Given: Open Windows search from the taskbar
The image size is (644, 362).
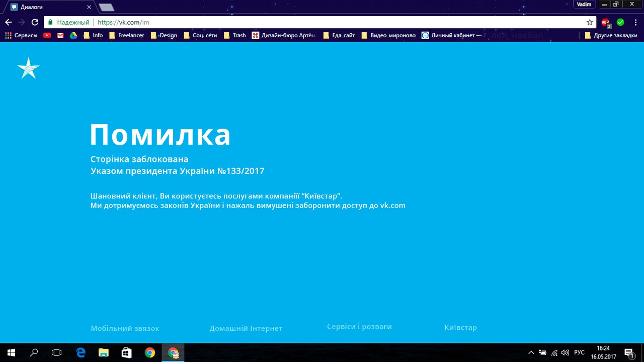Looking at the screenshot, I should pos(34,352).
